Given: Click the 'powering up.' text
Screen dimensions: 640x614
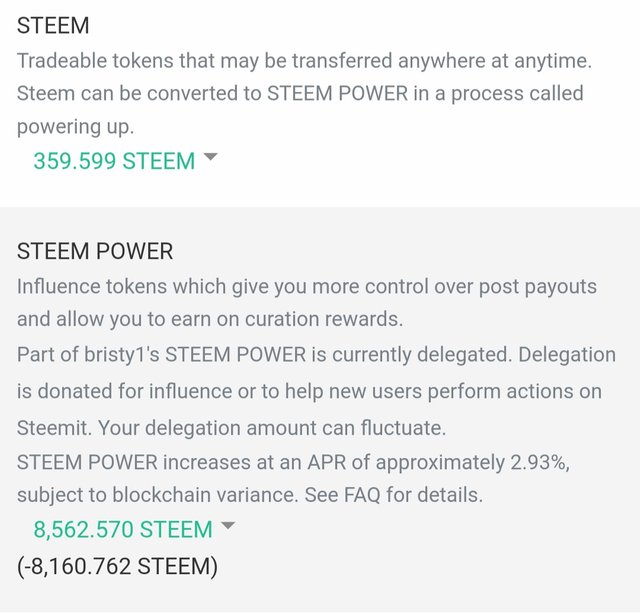Looking at the screenshot, I should 76,127.
